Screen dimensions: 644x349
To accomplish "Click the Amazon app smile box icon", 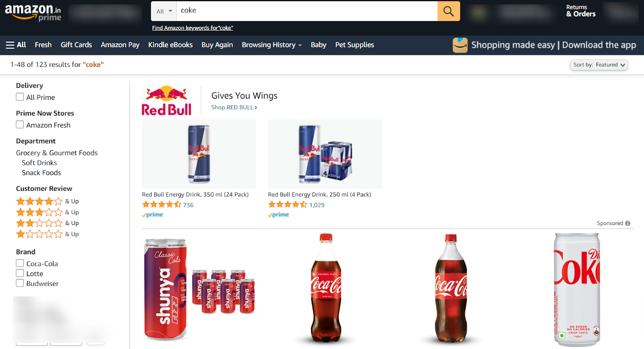I will click(460, 45).
